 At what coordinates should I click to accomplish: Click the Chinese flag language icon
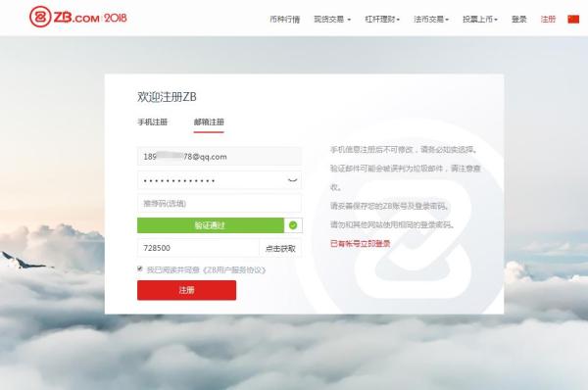tap(573, 20)
